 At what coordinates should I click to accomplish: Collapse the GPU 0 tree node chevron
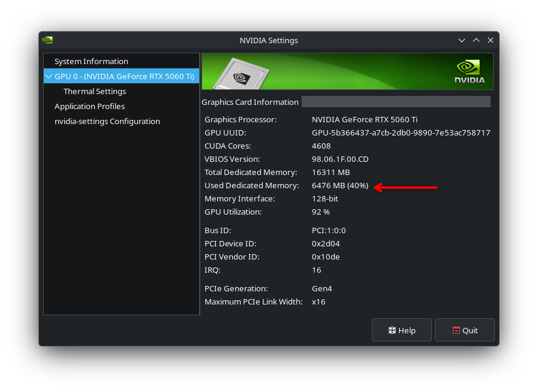[49, 76]
